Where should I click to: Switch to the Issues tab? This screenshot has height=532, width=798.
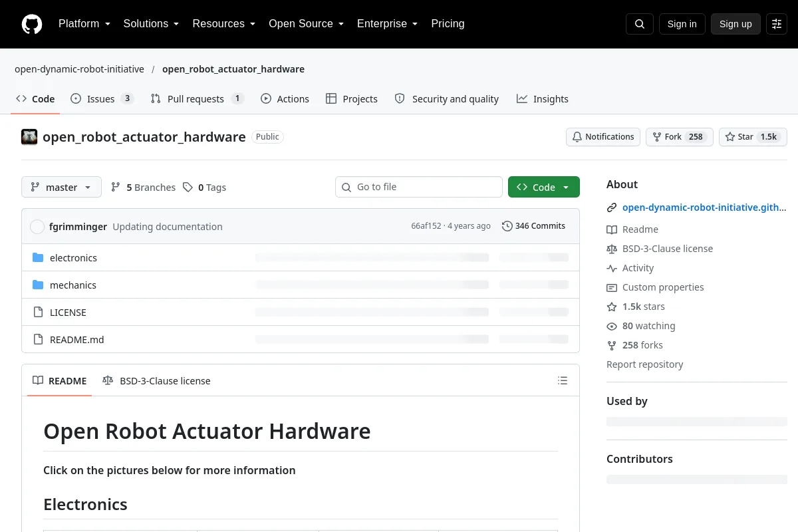[102, 99]
